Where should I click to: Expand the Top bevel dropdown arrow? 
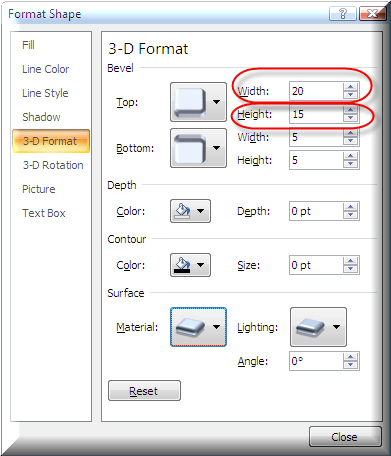pyautogui.click(x=217, y=102)
